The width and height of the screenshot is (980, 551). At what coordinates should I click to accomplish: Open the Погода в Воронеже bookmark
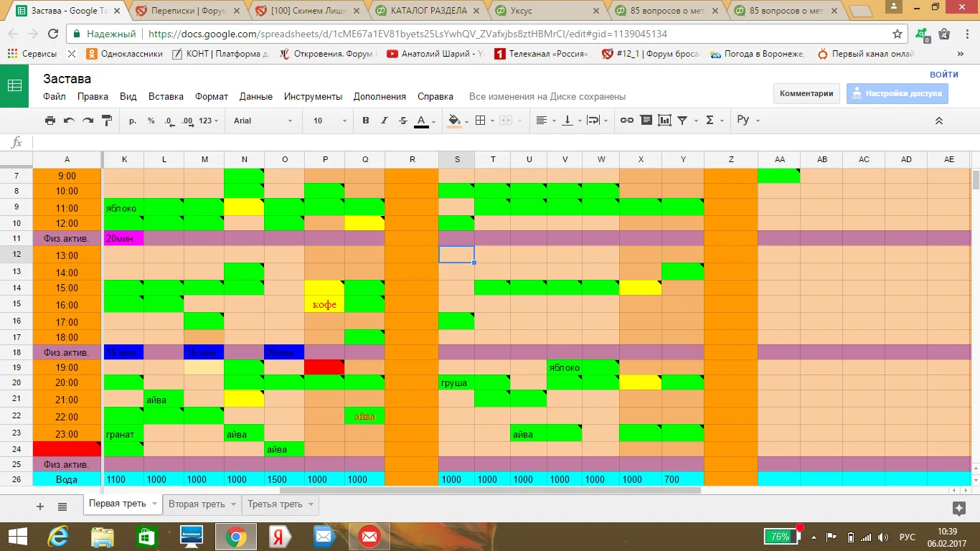(x=757, y=54)
